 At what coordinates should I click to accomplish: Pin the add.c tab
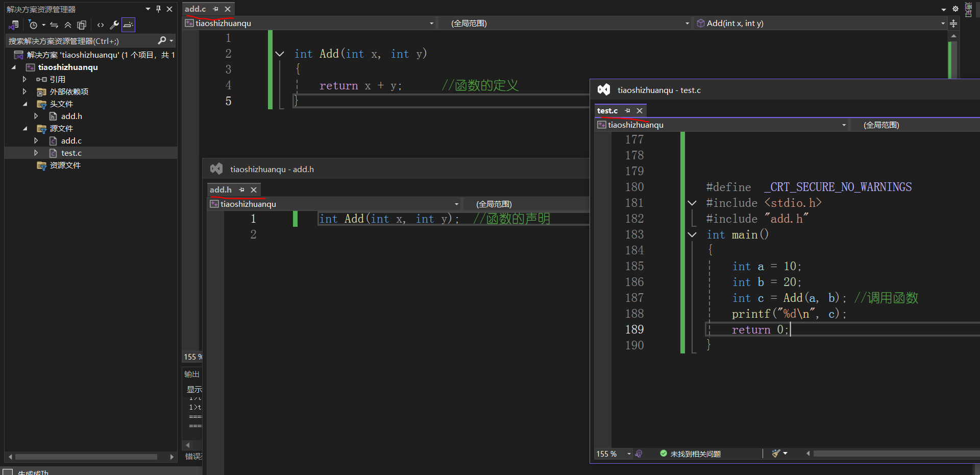216,9
